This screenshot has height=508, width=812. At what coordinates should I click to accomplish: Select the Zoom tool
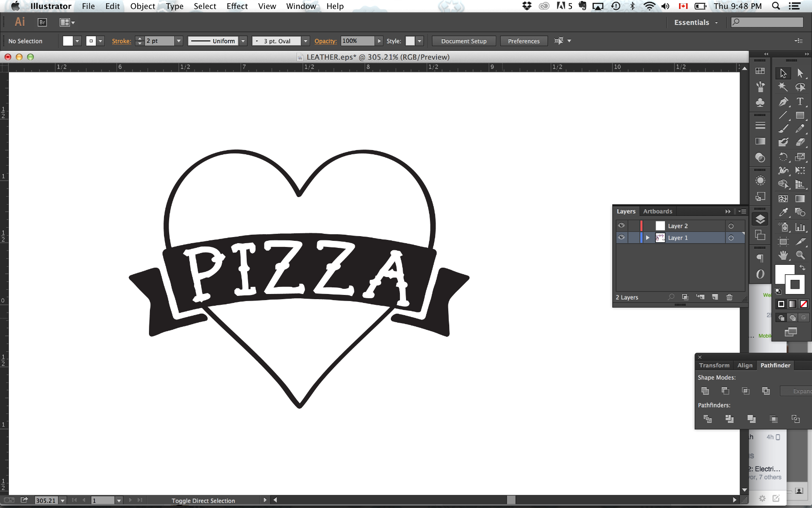click(800, 255)
